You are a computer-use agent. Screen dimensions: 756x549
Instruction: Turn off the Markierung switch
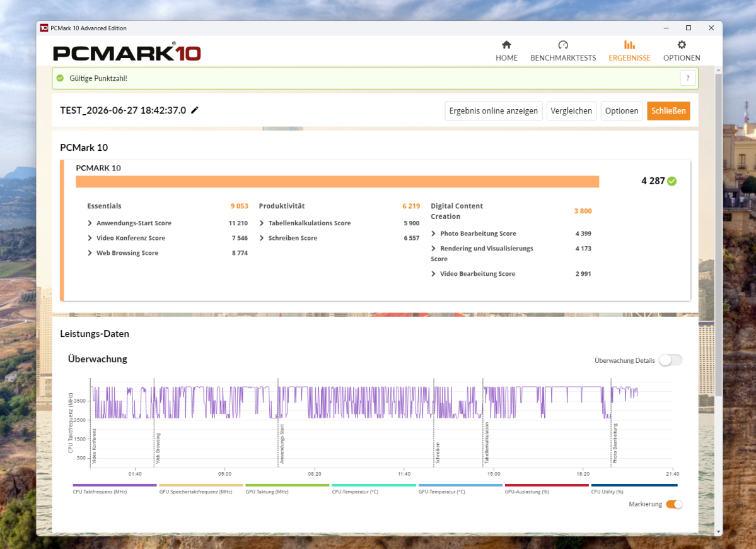click(674, 504)
